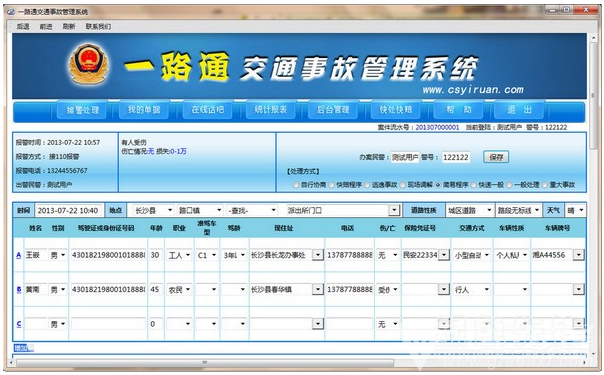Open the weather dropdown showing 晴
The image size is (604, 375).
coord(575,211)
